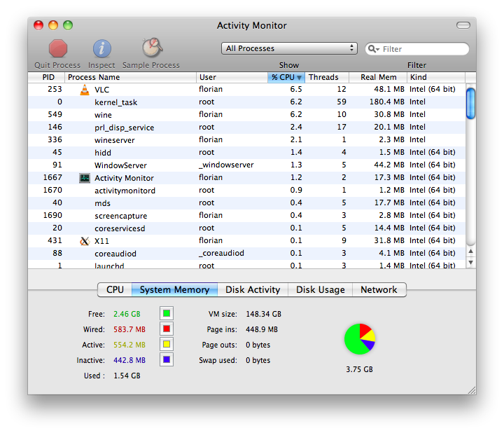Switch to the CPU tab
Viewport: 504px width, 433px height.
click(x=115, y=289)
